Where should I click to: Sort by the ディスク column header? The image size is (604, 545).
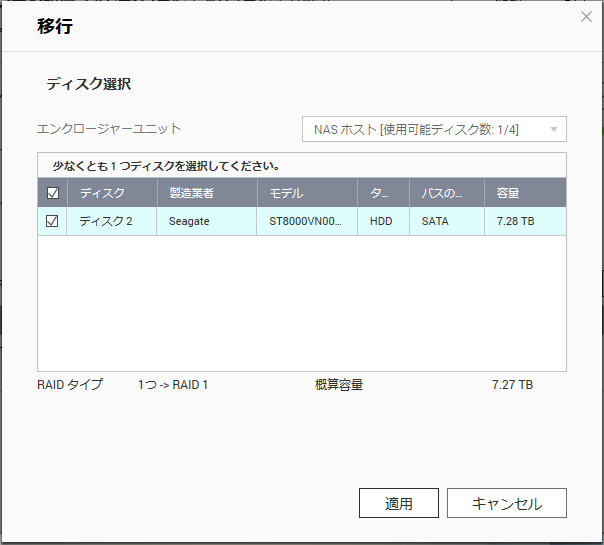(x=112, y=193)
